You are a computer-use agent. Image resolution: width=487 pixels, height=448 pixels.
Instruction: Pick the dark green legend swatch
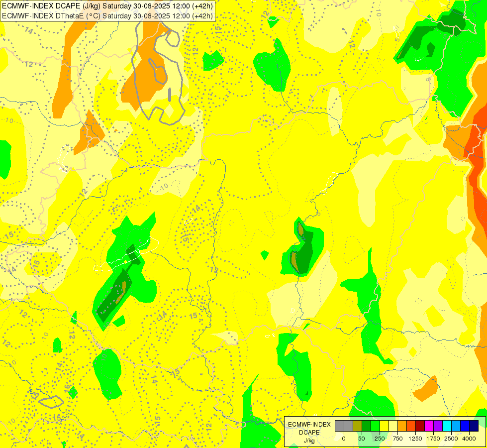pyautogui.click(x=367, y=426)
